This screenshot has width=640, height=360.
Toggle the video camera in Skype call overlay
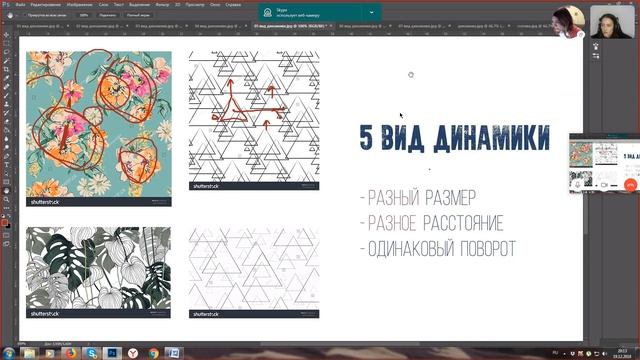click(x=604, y=185)
